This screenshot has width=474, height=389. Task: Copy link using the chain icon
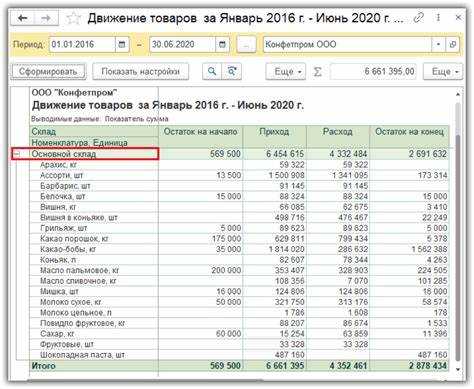click(419, 18)
